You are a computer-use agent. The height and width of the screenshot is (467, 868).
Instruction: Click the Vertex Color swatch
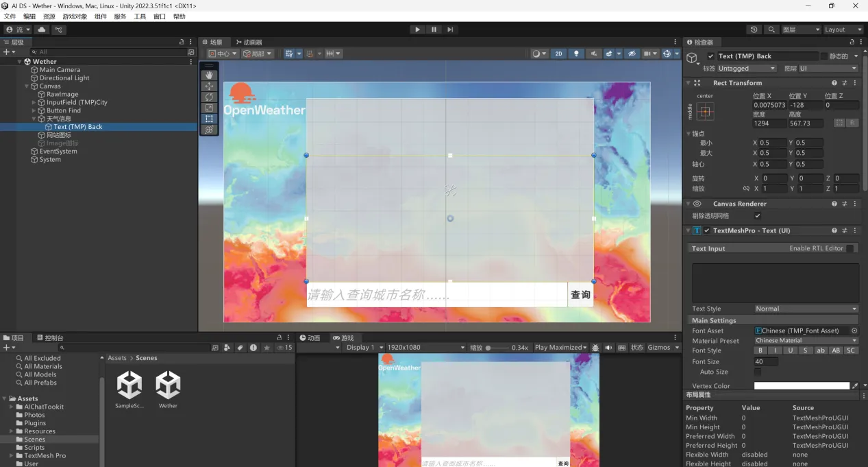802,386
